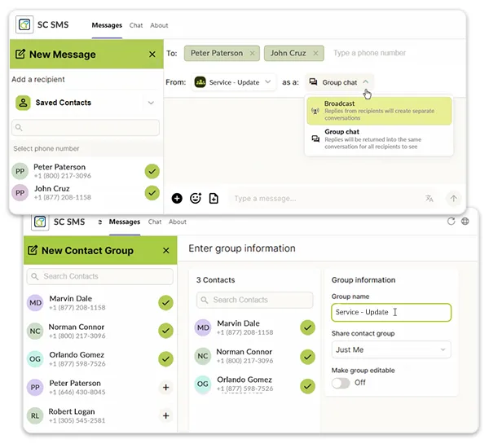Click the Peter Paterson recipient chip
The image size is (489, 448).
pos(222,53)
